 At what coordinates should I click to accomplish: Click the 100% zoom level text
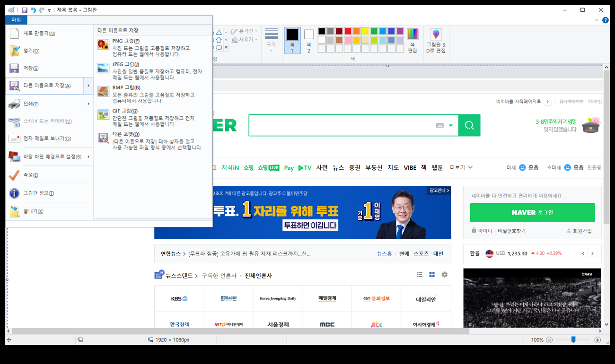click(537, 340)
